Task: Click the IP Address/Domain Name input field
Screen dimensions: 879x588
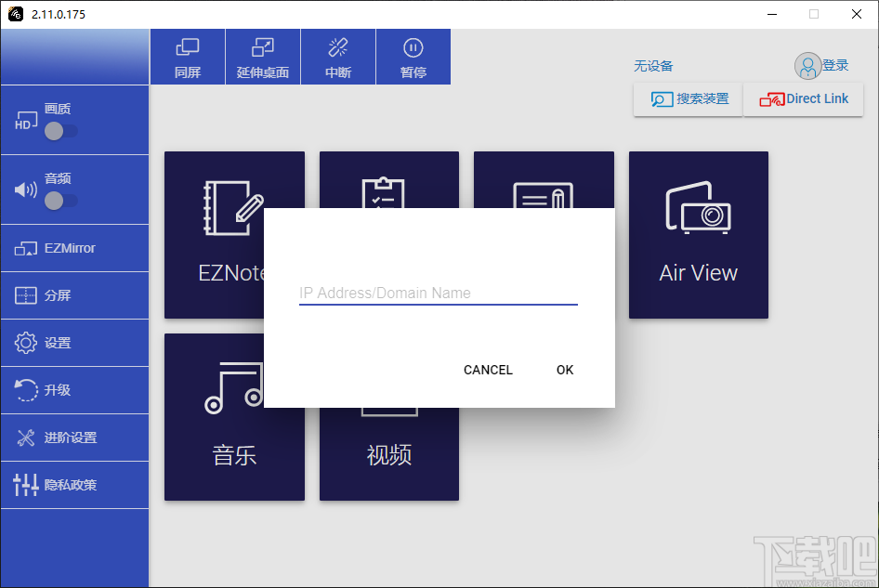Action: (438, 292)
